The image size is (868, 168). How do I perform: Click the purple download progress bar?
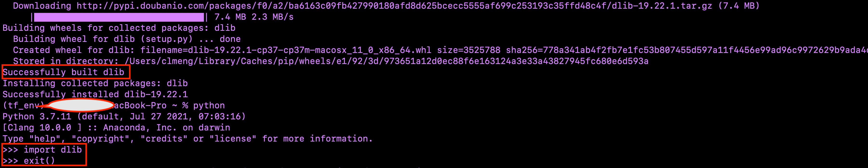118,17
